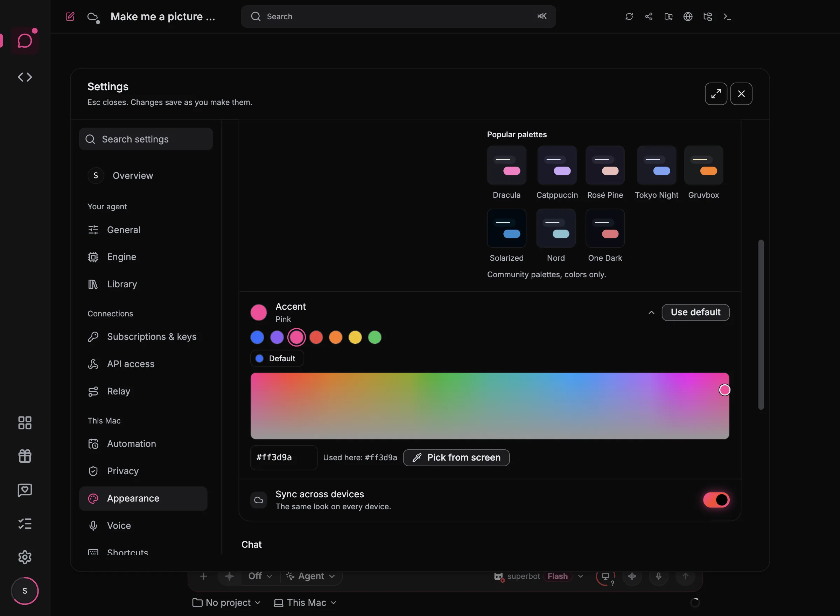Viewport: 840px width, 616px height.
Task: Click the share icon in top toolbar
Action: (x=649, y=16)
